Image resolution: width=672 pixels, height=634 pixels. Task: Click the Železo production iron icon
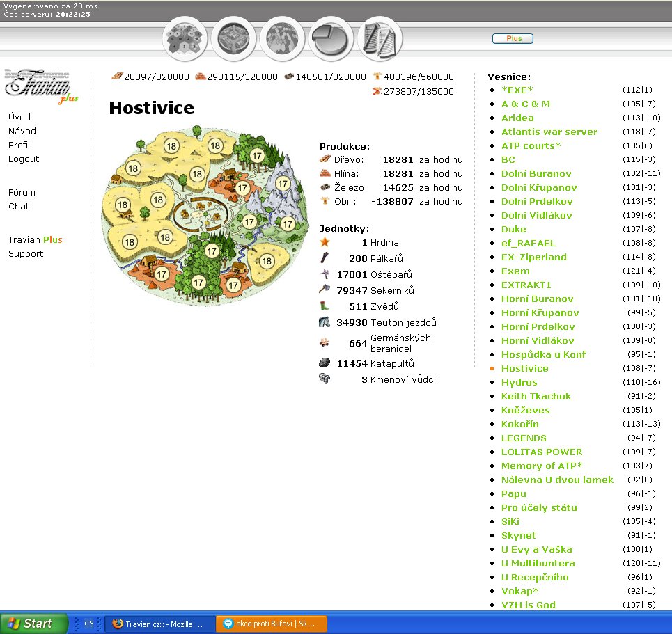tap(325, 187)
